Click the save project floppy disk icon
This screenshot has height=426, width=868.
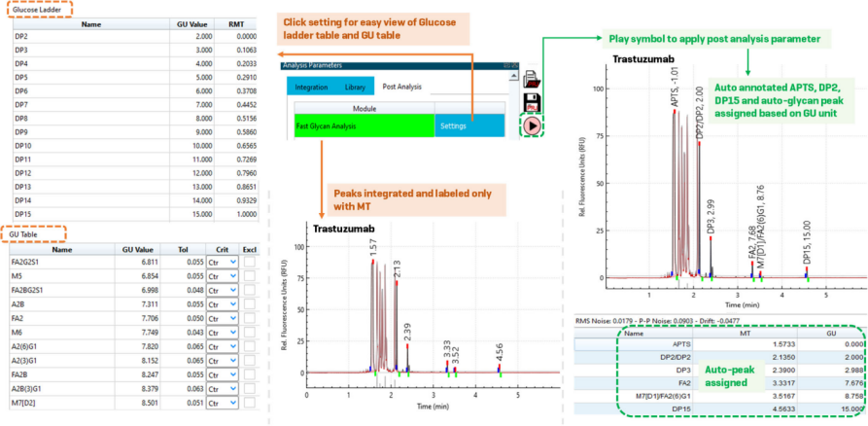click(x=533, y=103)
